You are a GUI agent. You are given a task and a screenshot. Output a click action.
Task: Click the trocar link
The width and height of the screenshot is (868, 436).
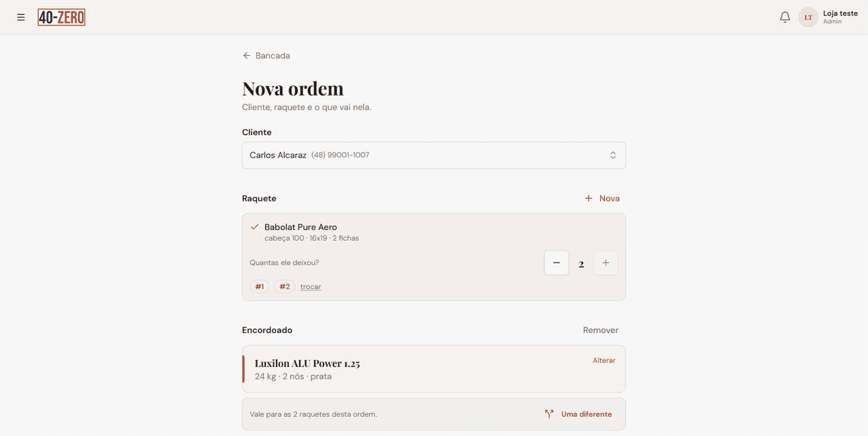click(x=311, y=287)
